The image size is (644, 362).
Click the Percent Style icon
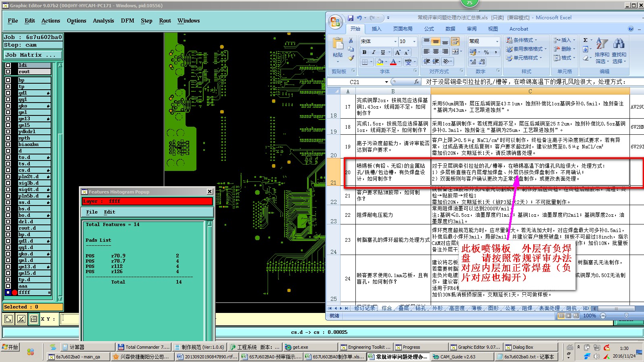[x=486, y=52]
